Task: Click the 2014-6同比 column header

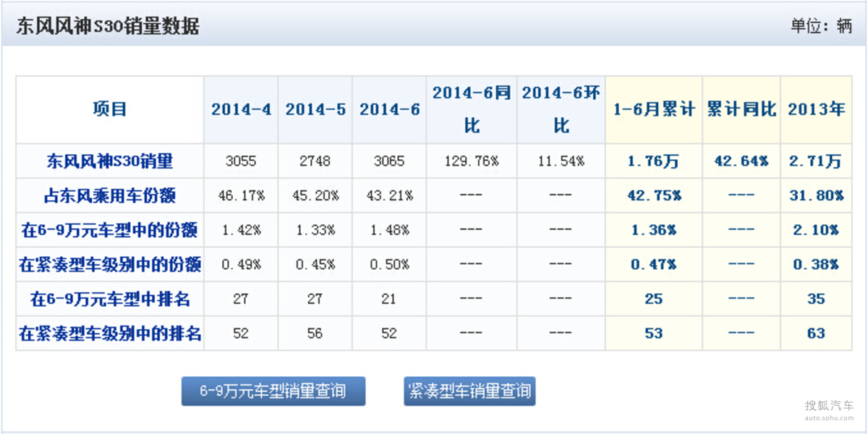Action: coord(472,109)
